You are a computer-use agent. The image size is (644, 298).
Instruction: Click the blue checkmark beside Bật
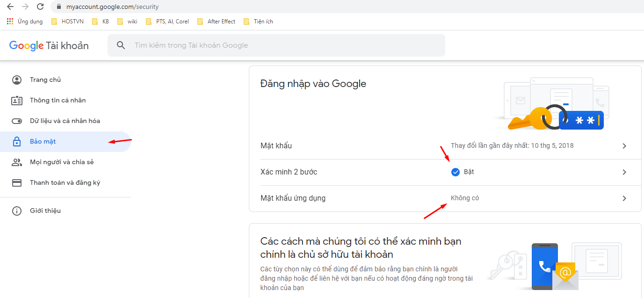456,172
